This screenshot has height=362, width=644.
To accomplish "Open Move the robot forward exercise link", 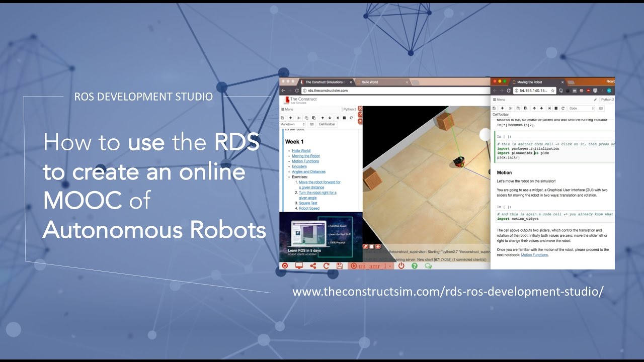I will point(319,185).
